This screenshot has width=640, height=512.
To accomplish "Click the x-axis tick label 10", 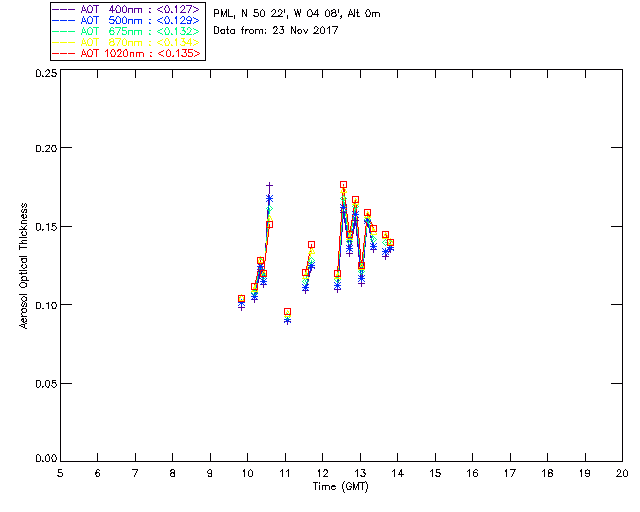I will coord(247,473).
